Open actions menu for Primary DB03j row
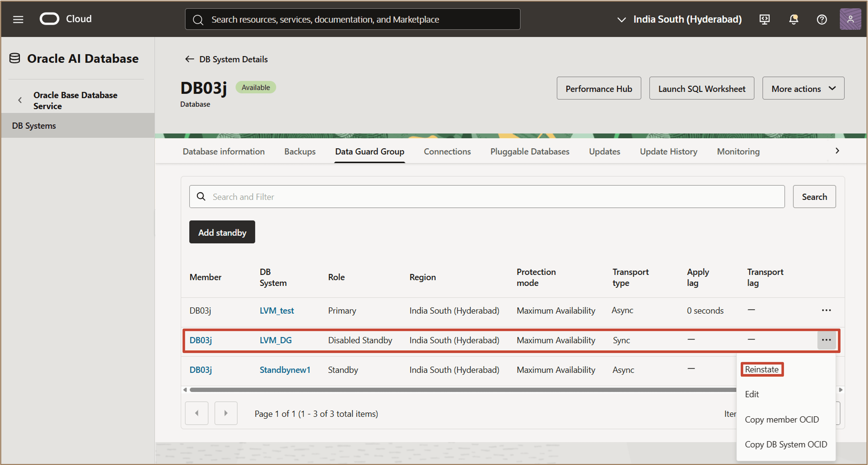868x465 pixels. [826, 310]
